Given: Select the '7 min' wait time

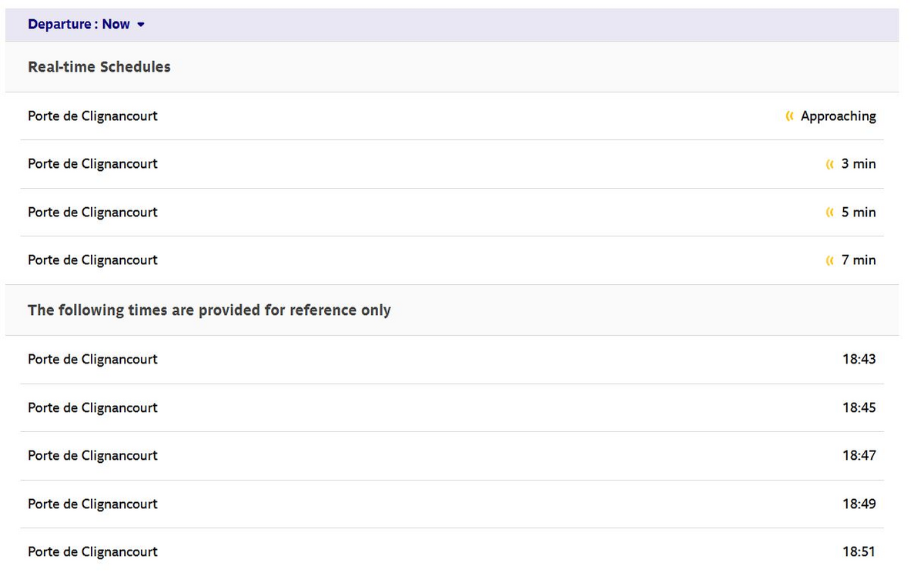Looking at the screenshot, I should click(858, 260).
